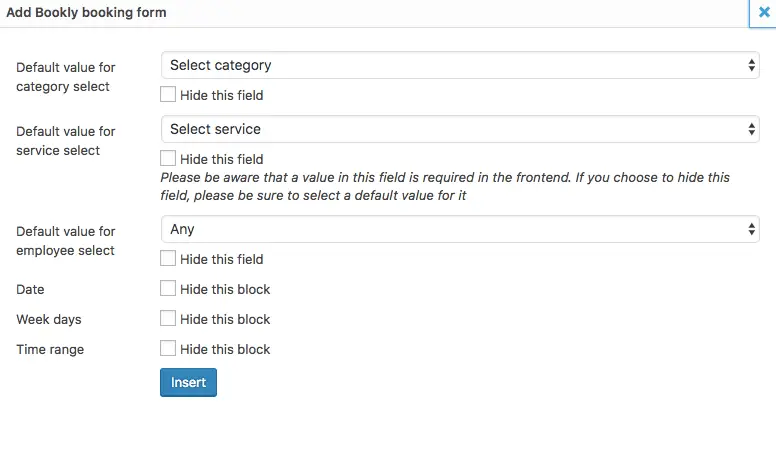Click the Date row label
Image resolution: width=776 pixels, height=459 pixels.
30,290
